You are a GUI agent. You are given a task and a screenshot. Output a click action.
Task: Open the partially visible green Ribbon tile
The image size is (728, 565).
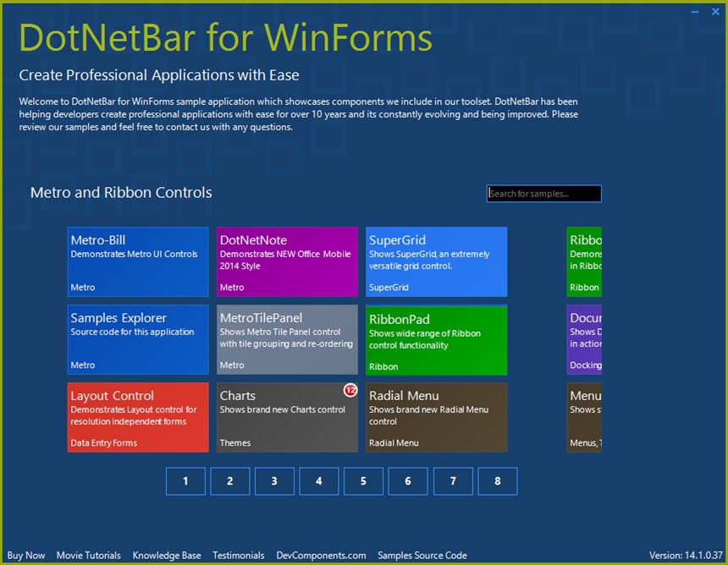584,261
